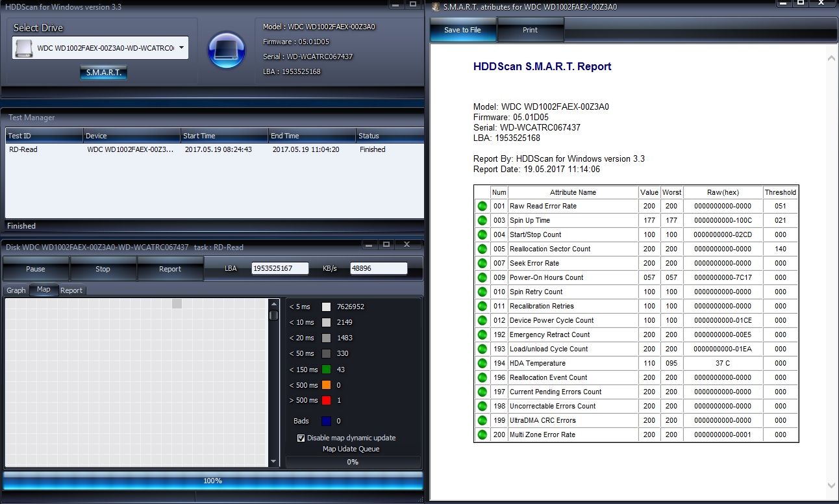839x504 pixels.
Task: Click the highlighted block in the scan map
Action: point(177,303)
